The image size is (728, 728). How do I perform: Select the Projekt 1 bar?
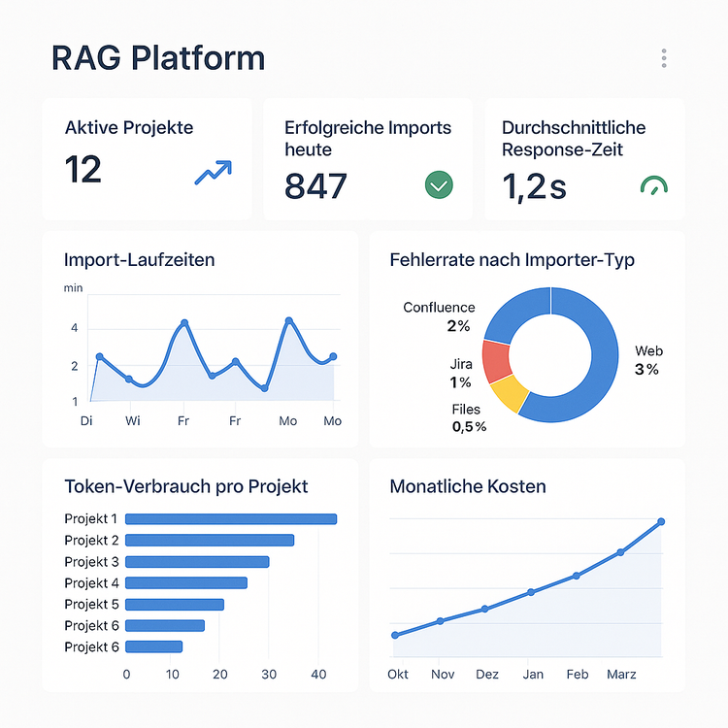[231, 519]
